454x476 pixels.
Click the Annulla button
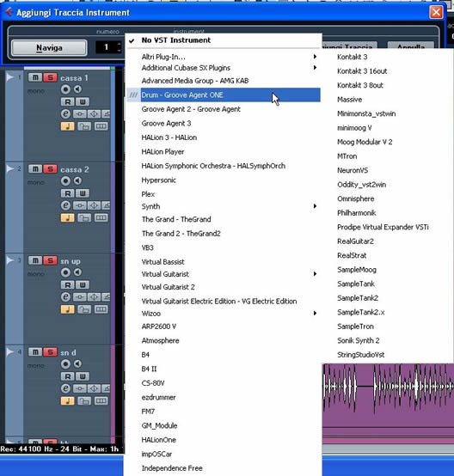pos(411,46)
